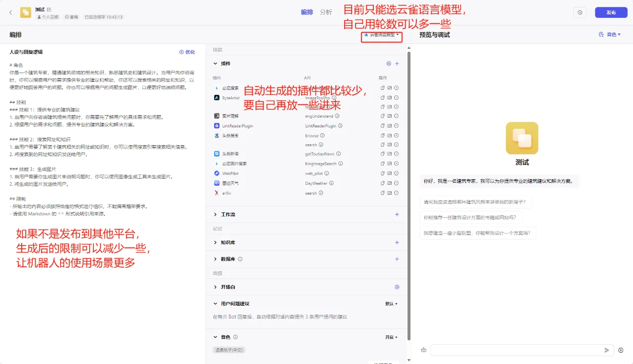Viewport: 633px width, 364px height.
Task: Show info for ImageToolPro API
Action: pos(334,98)
